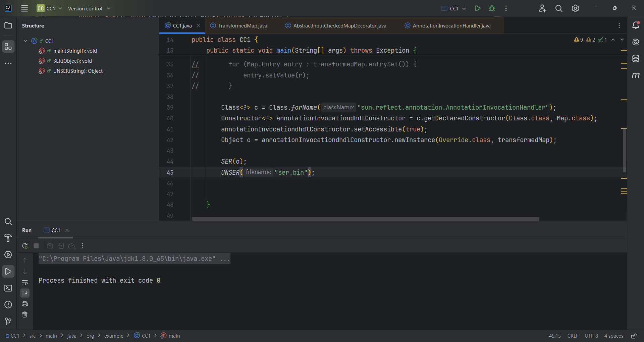The width and height of the screenshot is (644, 342).
Task: Open AbstractInputCheckedMapDecorator.java tab
Action: (336, 25)
